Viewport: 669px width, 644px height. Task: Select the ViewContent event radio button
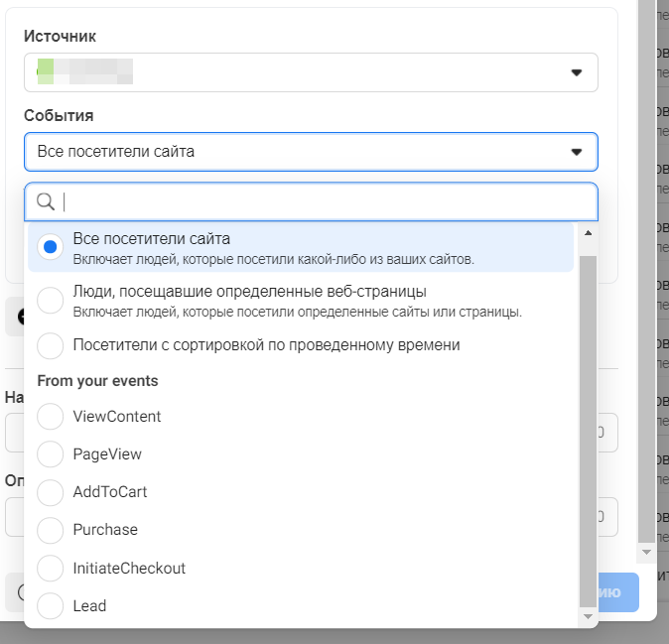[x=51, y=417]
